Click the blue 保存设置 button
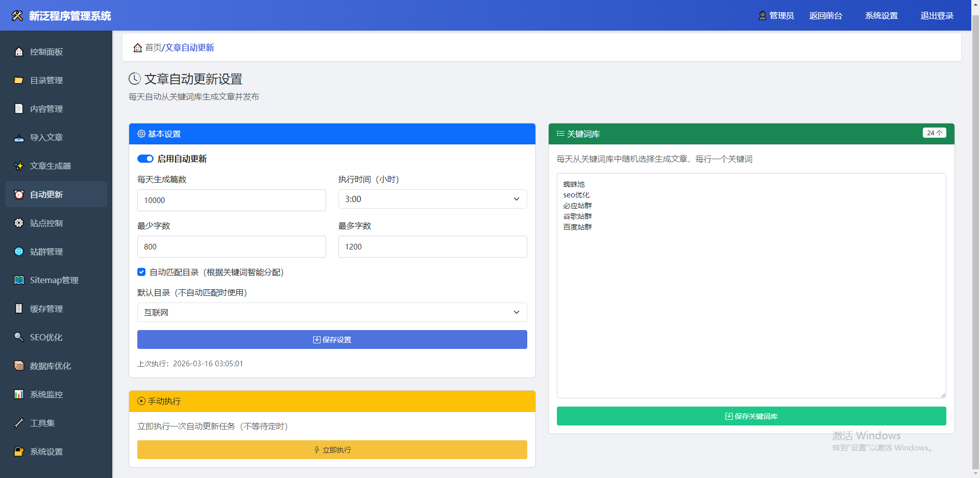980x478 pixels. point(332,340)
